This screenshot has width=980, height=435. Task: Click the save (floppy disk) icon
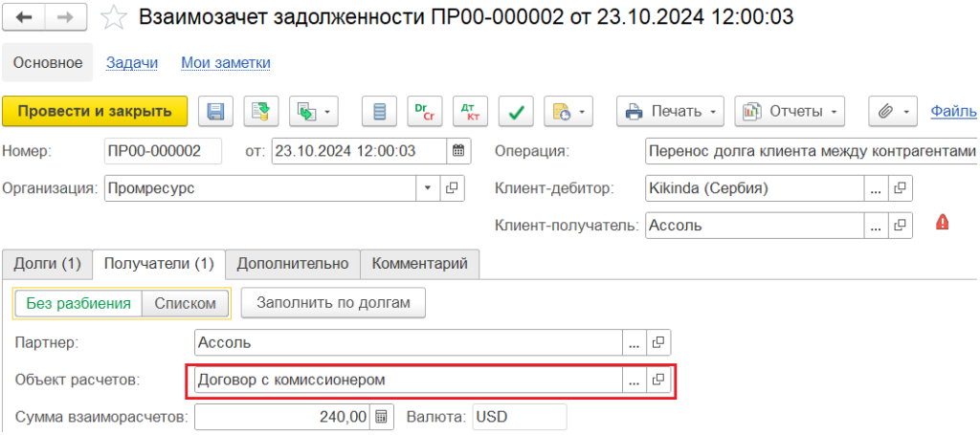point(216,112)
